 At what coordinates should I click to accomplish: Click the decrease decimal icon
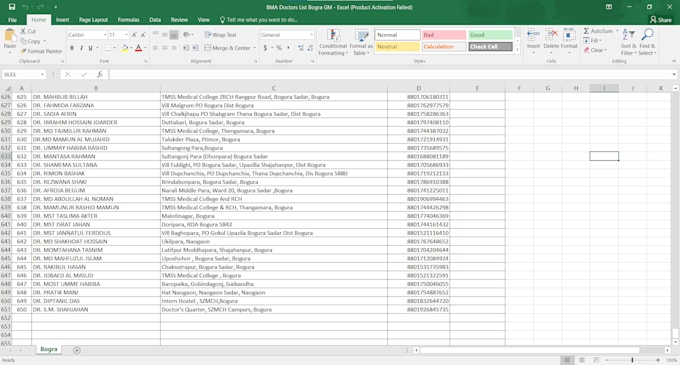pyautogui.click(x=310, y=48)
